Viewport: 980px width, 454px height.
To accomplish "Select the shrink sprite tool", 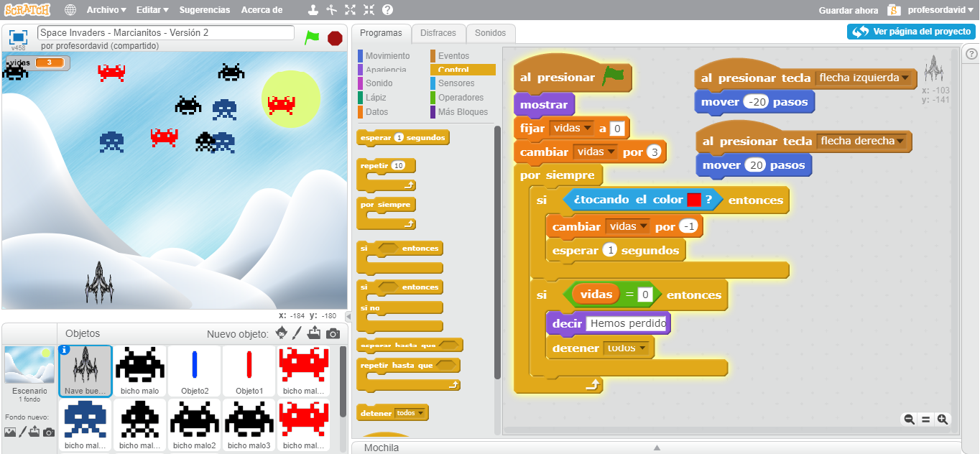I will 369,10.
